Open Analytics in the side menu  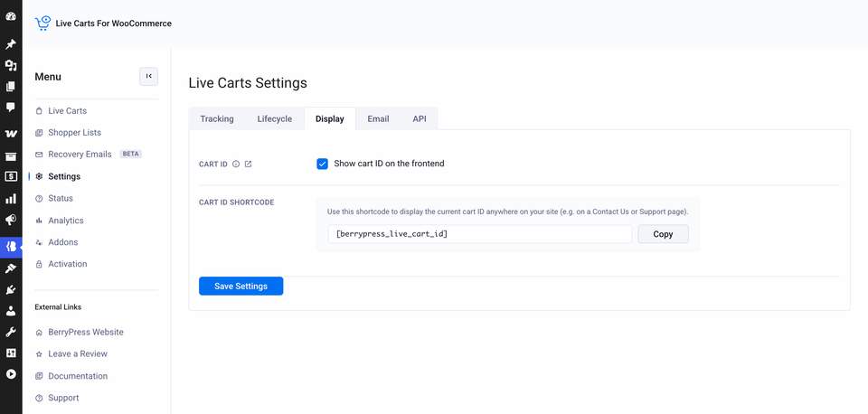click(66, 221)
